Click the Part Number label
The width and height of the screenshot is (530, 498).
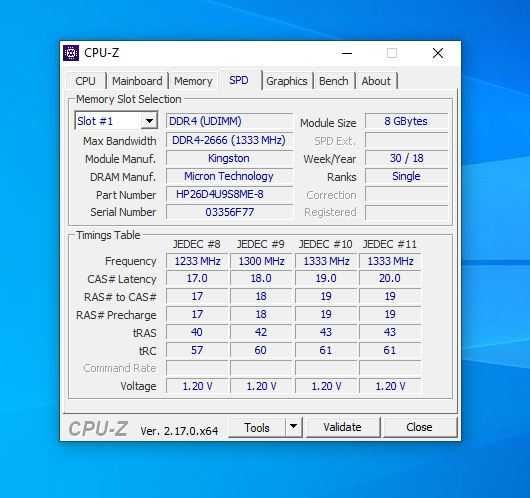click(126, 195)
